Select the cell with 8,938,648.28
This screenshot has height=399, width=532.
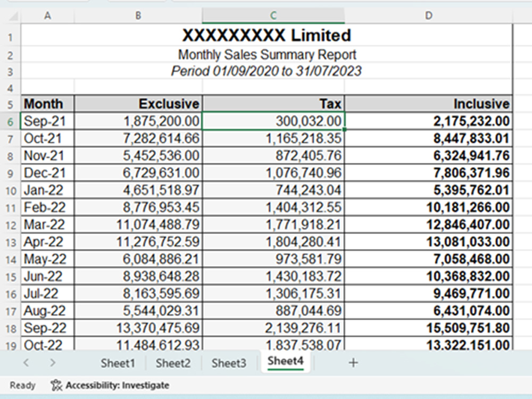[x=138, y=277]
